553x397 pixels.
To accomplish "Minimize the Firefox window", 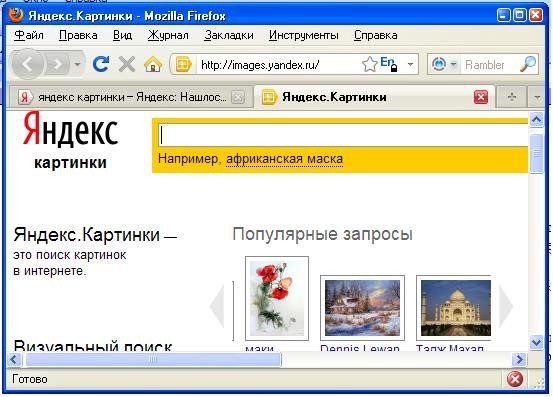I will click(x=504, y=16).
